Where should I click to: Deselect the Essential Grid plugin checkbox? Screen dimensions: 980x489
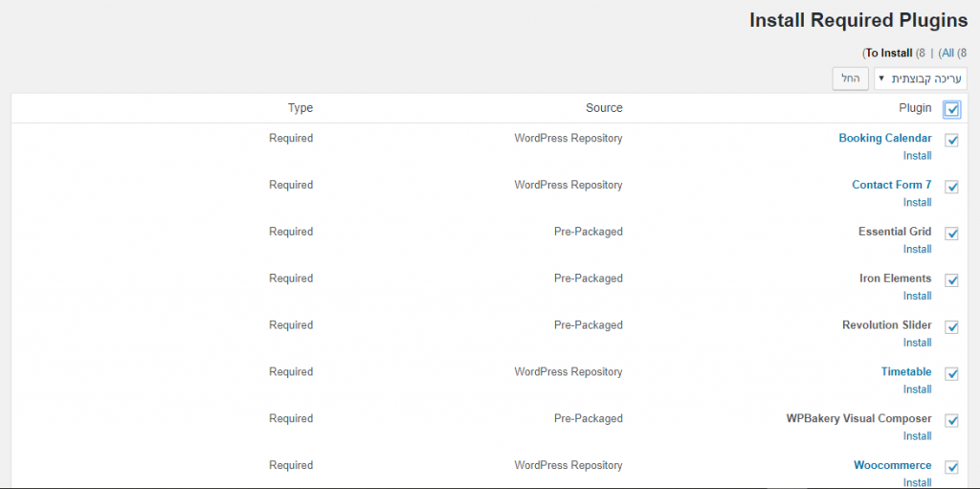(952, 233)
